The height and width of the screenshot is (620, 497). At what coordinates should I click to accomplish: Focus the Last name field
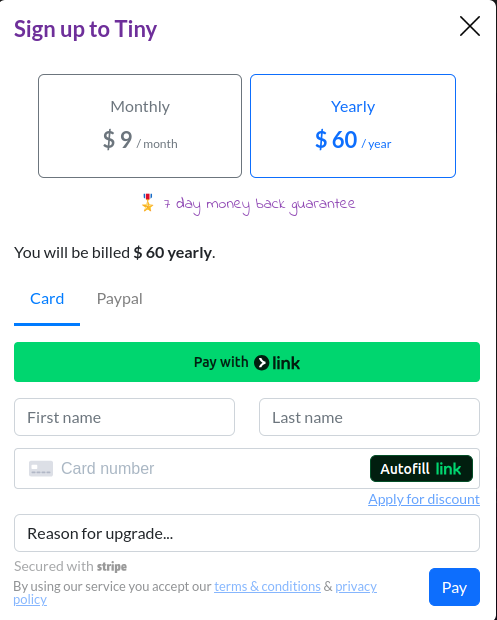pyautogui.click(x=369, y=417)
